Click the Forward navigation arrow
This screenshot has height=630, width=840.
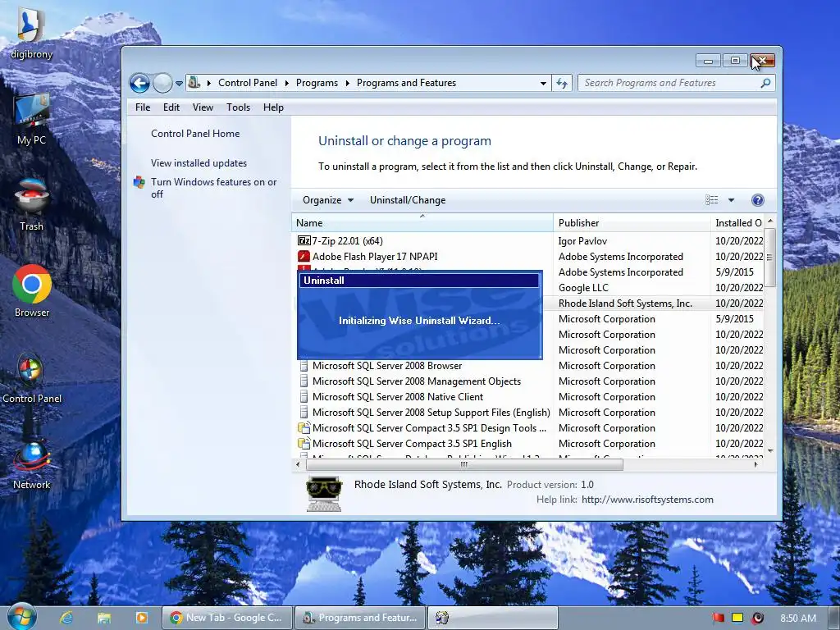point(163,83)
